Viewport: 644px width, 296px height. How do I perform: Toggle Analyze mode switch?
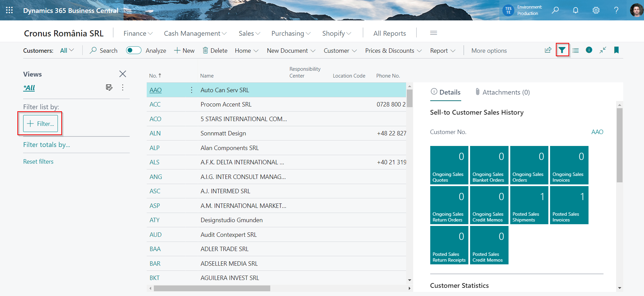pyautogui.click(x=134, y=50)
